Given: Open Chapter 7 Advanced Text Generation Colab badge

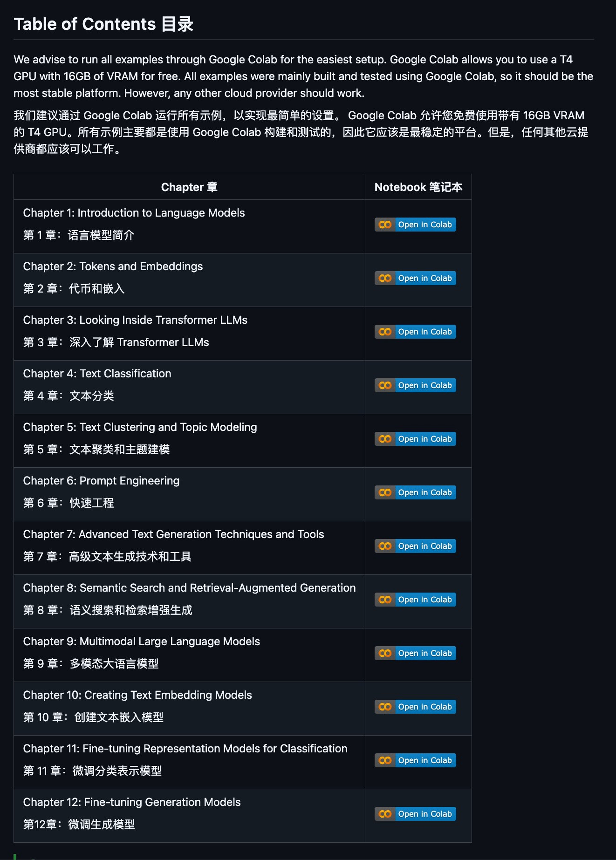Looking at the screenshot, I should tap(415, 546).
